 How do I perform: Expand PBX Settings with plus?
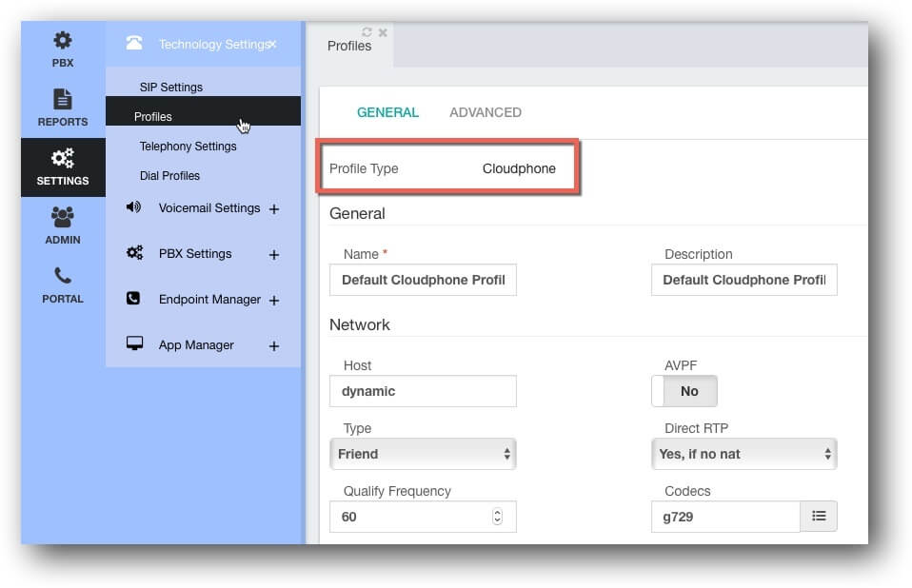[x=274, y=254]
